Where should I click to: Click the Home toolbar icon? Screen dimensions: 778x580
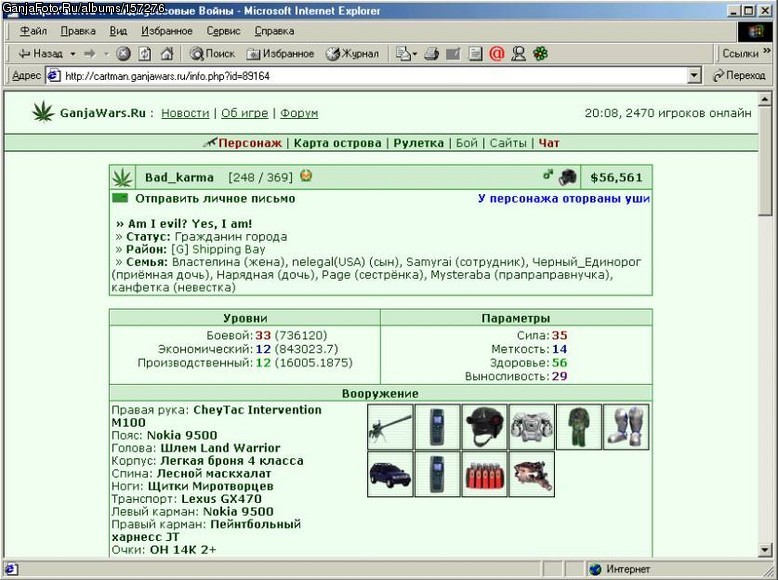pos(167,54)
